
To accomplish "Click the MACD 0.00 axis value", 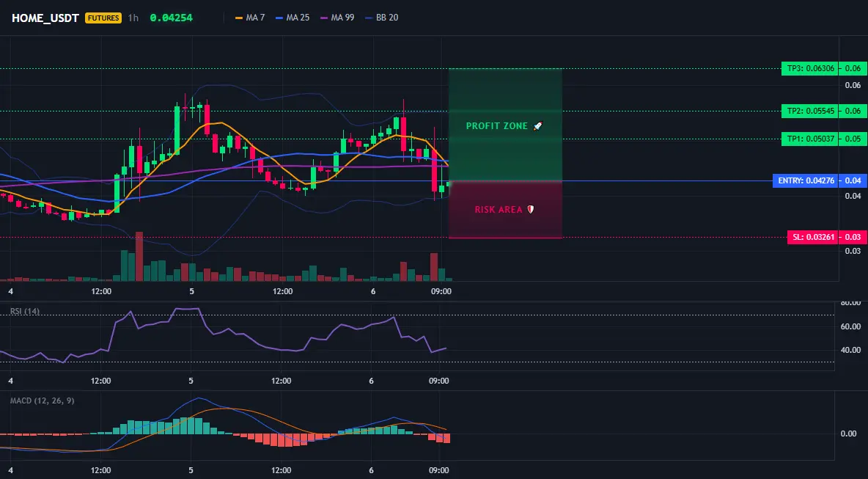I will pos(849,434).
